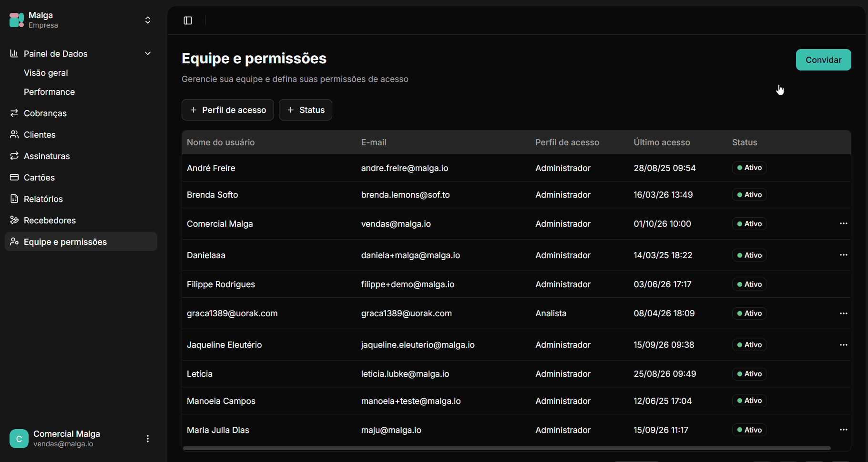Click the Recebedores icon

[x=14, y=220]
